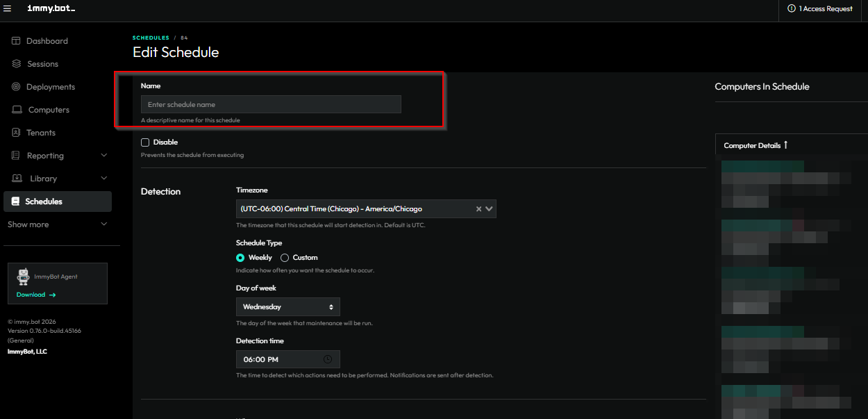The height and width of the screenshot is (419, 868).
Task: Click the Dashboard icon in sidebar
Action: 16,41
